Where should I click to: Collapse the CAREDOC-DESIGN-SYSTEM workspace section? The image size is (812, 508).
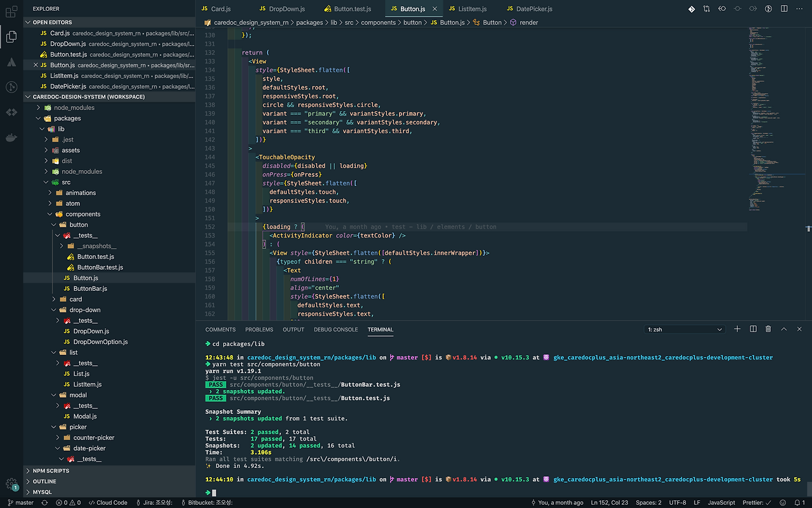coord(109,97)
